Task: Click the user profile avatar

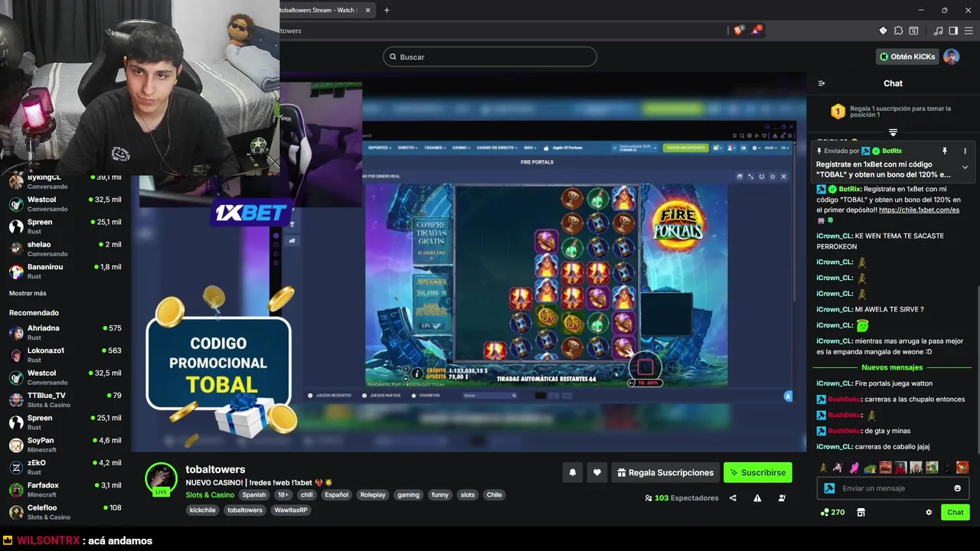Action: (951, 57)
